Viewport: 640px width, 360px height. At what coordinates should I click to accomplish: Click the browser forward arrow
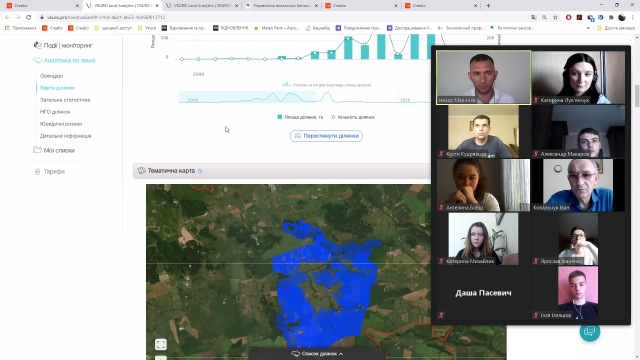point(18,17)
